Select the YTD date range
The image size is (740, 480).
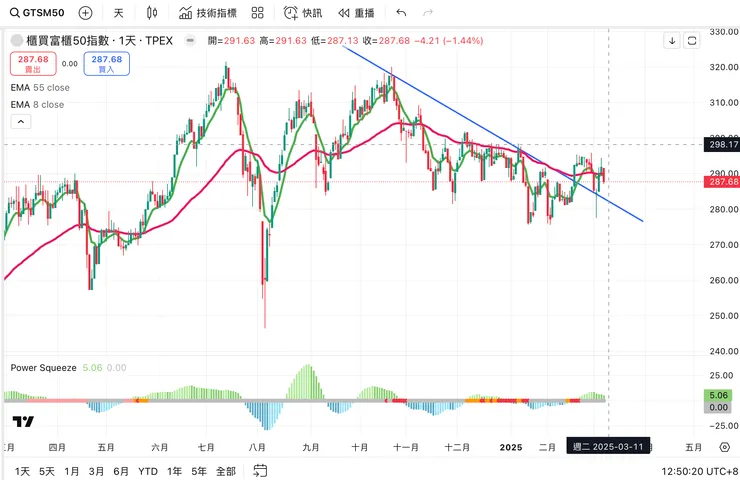148,471
